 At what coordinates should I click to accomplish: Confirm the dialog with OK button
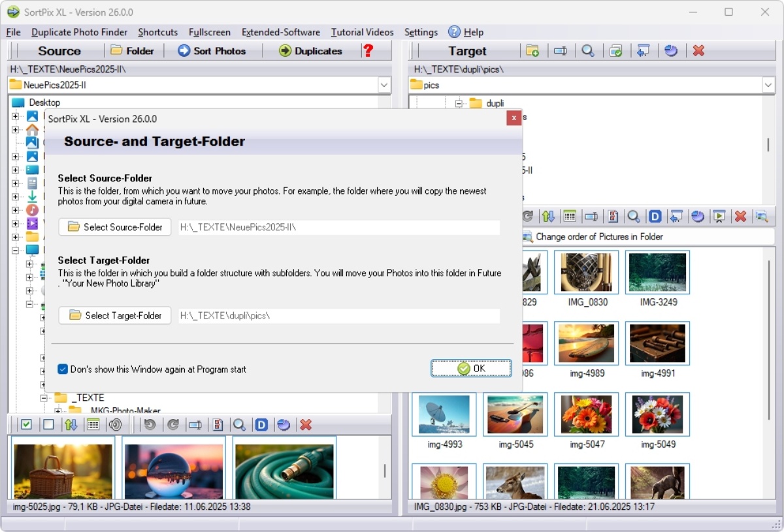click(471, 368)
